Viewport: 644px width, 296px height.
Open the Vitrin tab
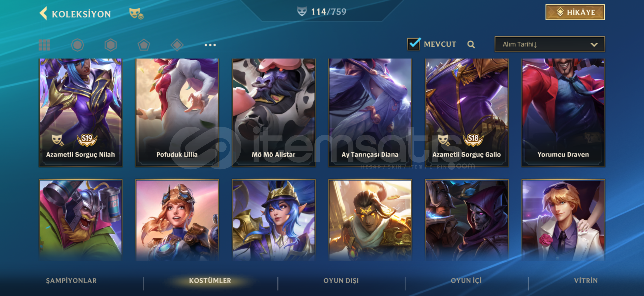pyautogui.click(x=586, y=281)
